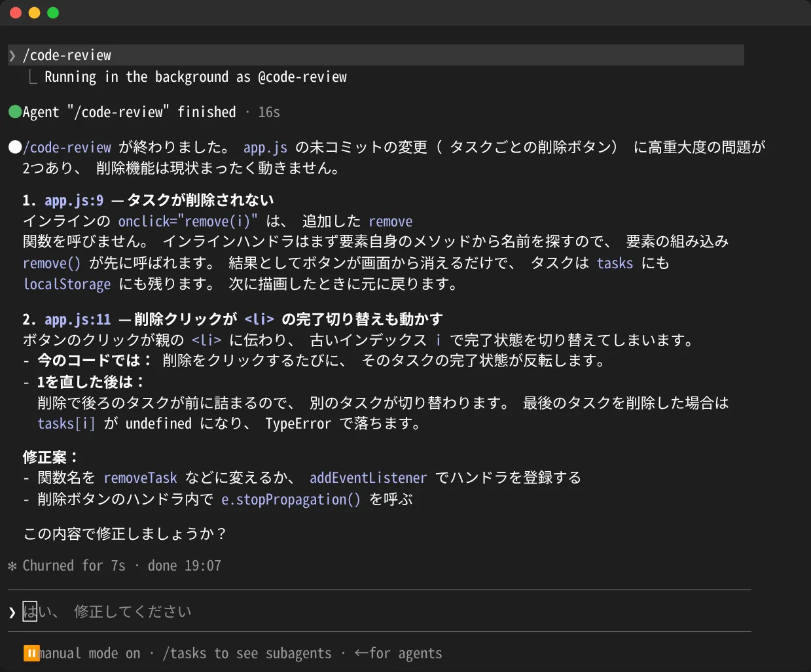Screen dimensions: 811x672
Task: Click the prompt chevron beside /code-review command
Action: 12,56
